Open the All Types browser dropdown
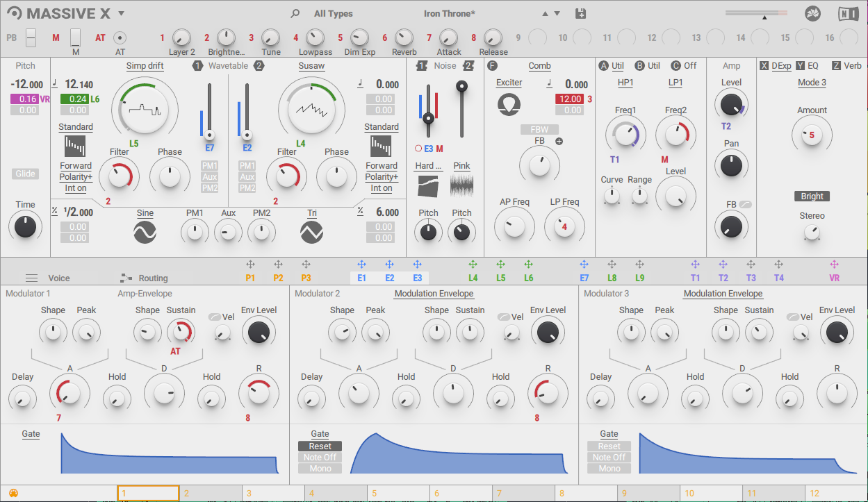868x502 pixels. [x=334, y=13]
